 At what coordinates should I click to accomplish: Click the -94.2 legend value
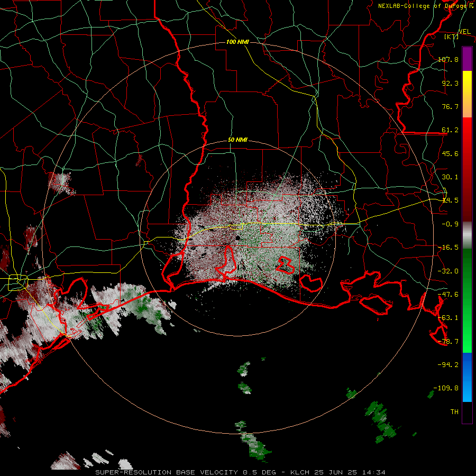448,364
